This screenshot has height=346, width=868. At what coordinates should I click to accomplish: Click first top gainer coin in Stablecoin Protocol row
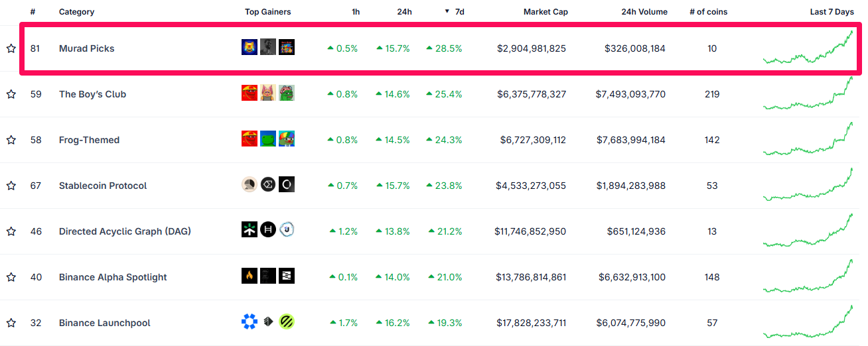point(249,185)
